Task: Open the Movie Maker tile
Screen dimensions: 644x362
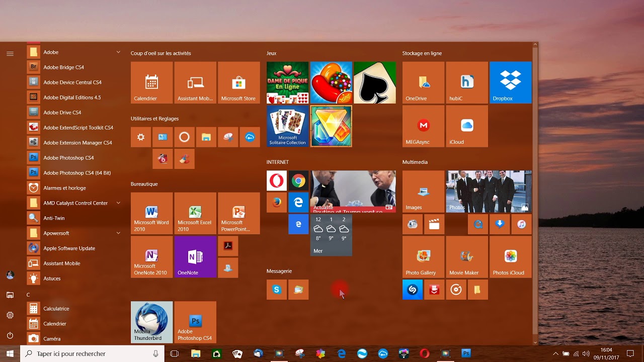Action: [x=467, y=257]
